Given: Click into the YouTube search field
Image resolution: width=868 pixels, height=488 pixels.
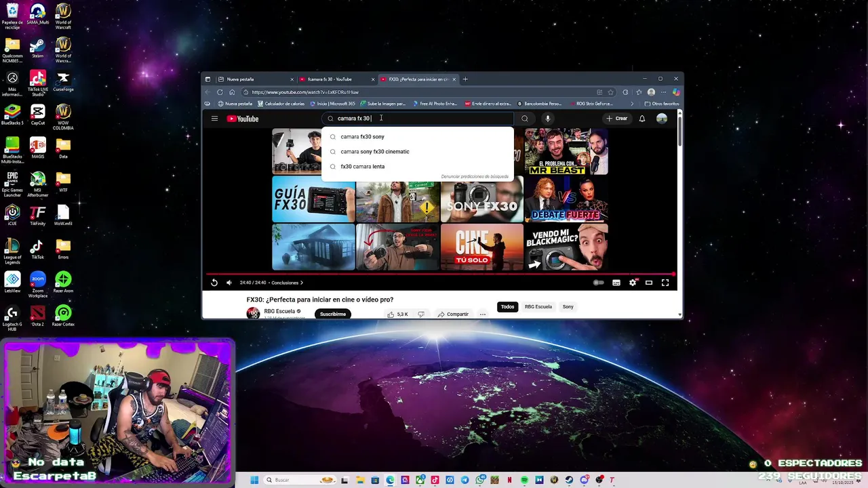Looking at the screenshot, I should (x=418, y=119).
